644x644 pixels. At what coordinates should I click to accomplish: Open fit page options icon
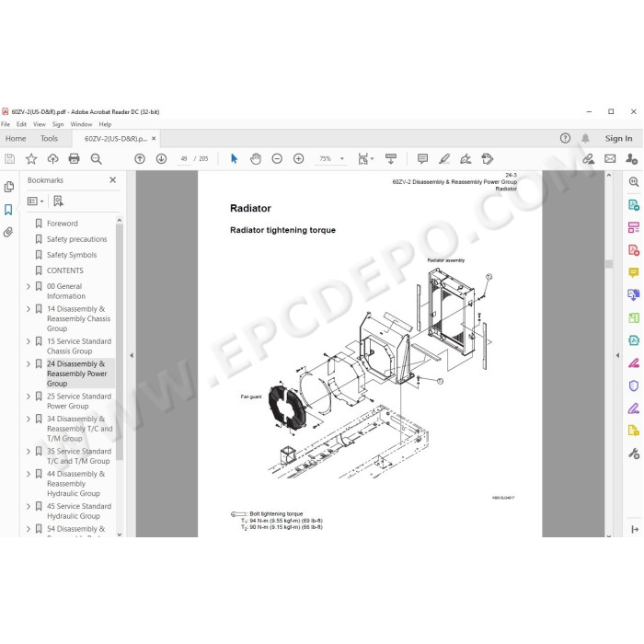[x=364, y=159]
